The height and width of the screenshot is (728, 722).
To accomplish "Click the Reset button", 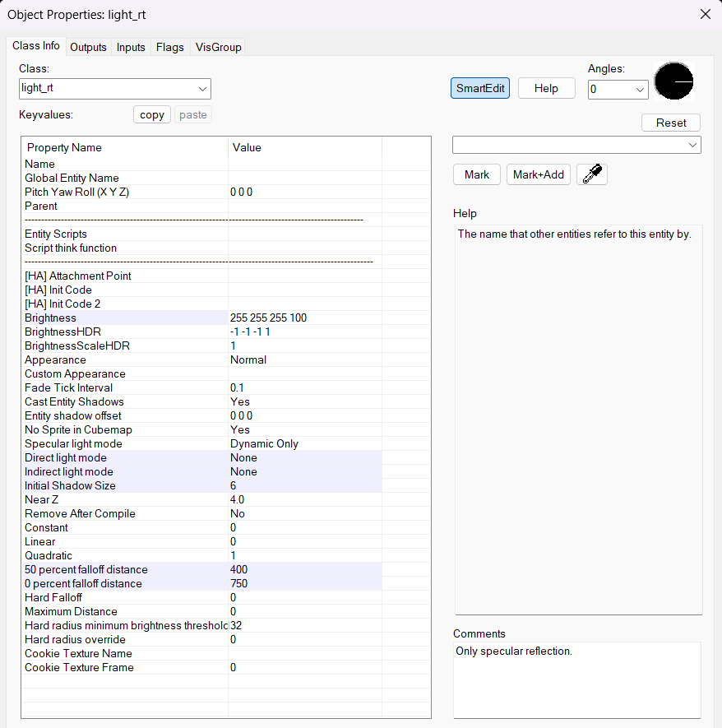I will [671, 123].
